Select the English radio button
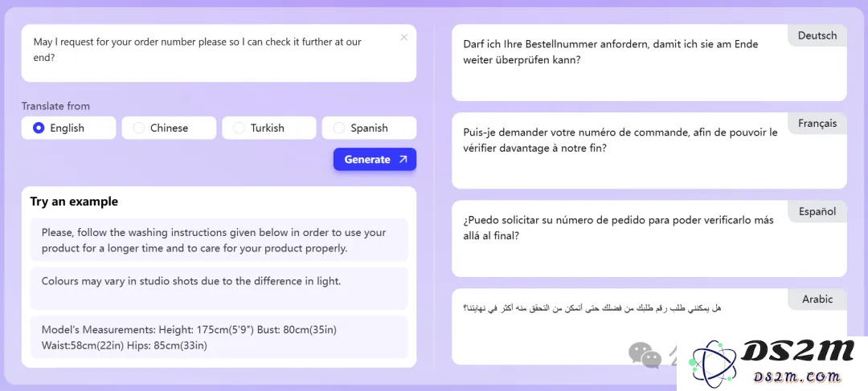Image resolution: width=868 pixels, height=391 pixels. click(x=39, y=128)
